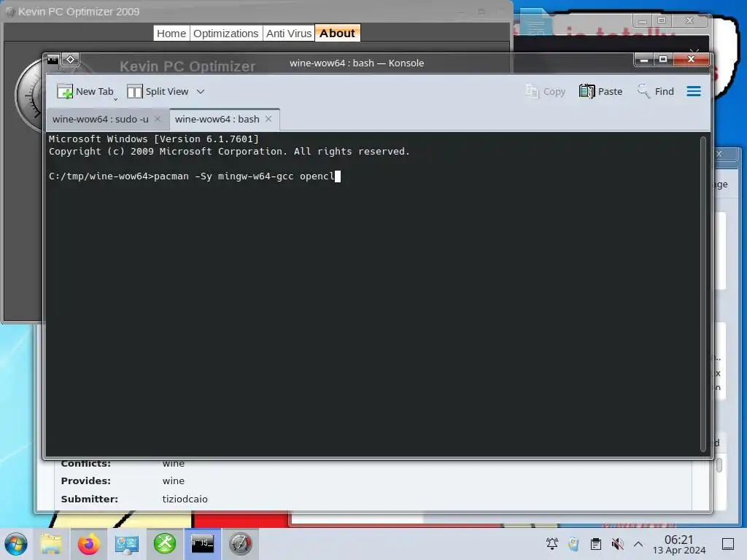Open the Find search tool
747x560 pixels.
point(656,91)
